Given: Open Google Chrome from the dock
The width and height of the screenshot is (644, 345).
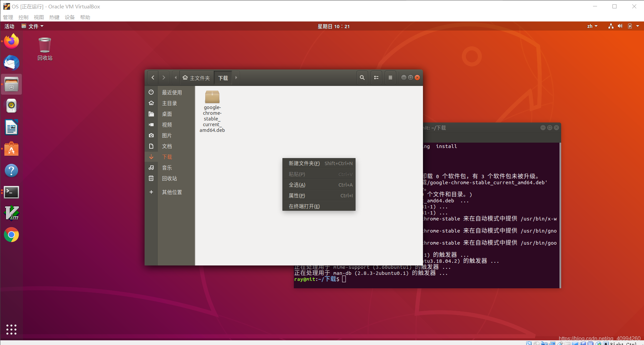Looking at the screenshot, I should [x=11, y=235].
